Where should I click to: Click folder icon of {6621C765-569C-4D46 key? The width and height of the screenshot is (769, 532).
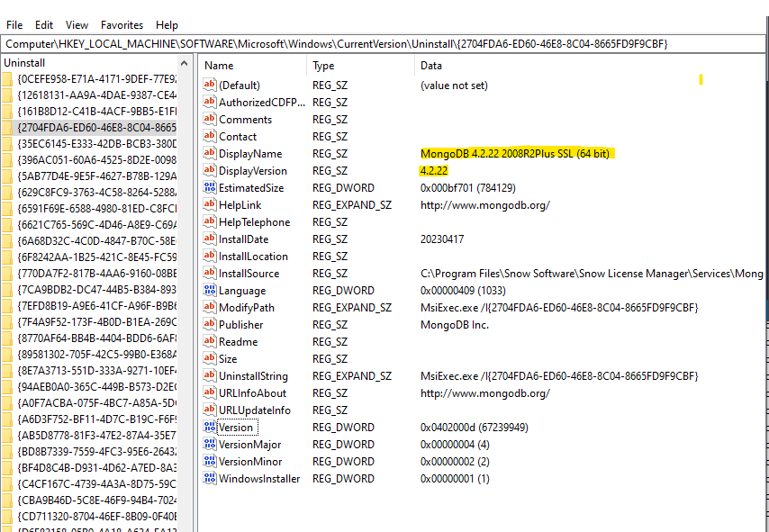pos(7,225)
